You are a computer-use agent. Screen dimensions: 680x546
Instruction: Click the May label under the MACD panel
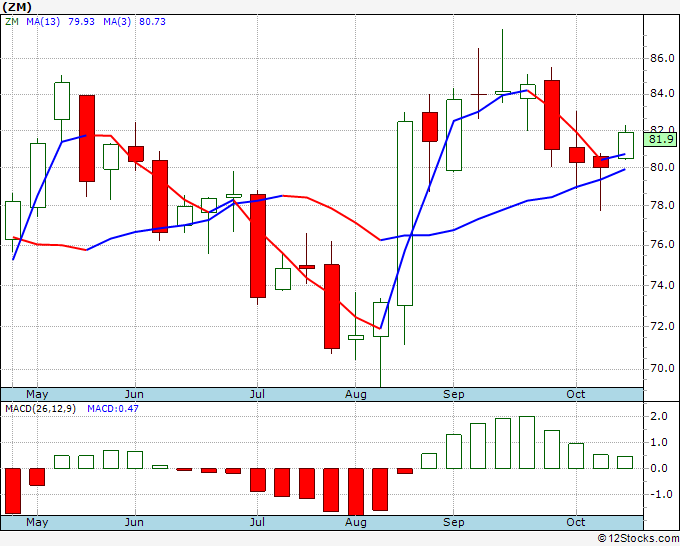pyautogui.click(x=37, y=522)
